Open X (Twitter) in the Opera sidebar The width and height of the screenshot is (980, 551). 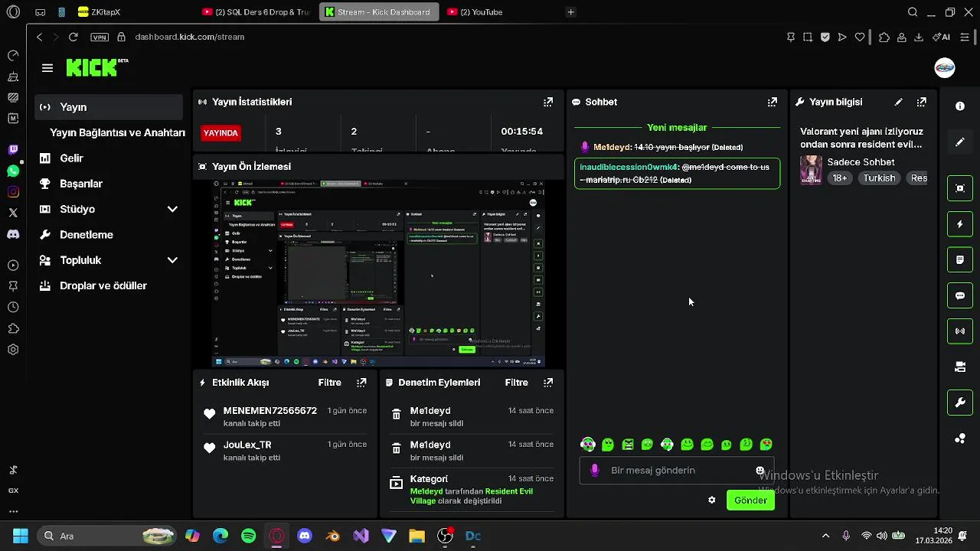click(13, 214)
